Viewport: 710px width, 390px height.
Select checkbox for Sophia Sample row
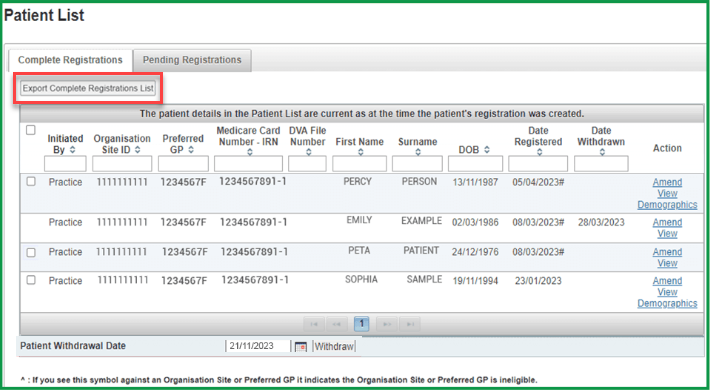(31, 280)
